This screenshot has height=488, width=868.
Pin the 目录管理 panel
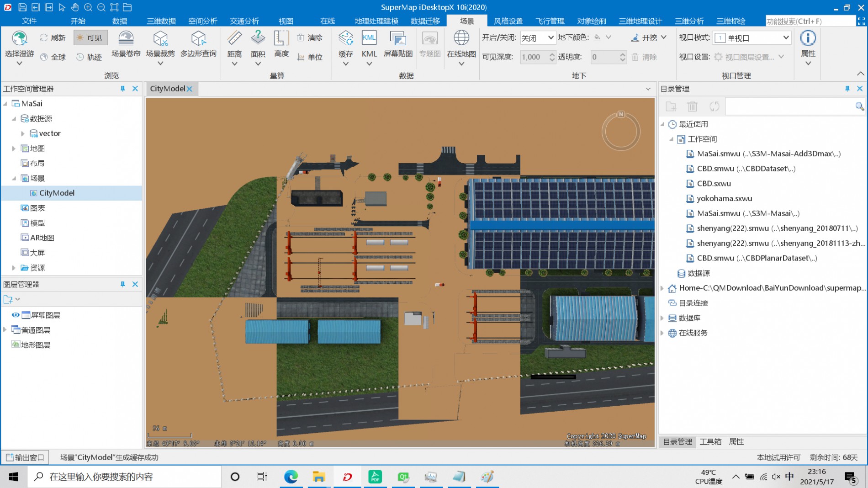click(847, 89)
